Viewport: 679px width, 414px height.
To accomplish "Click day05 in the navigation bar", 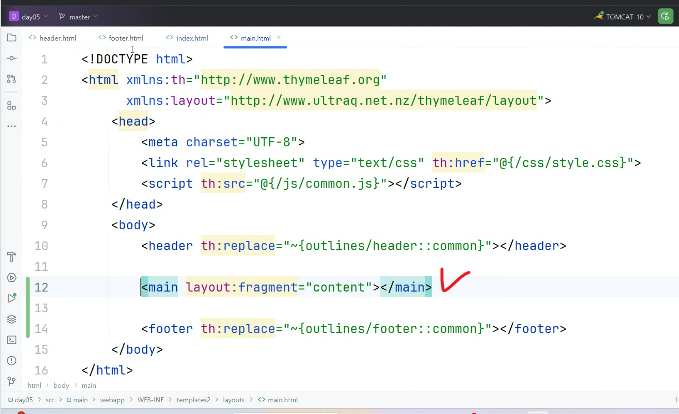I will (x=20, y=400).
